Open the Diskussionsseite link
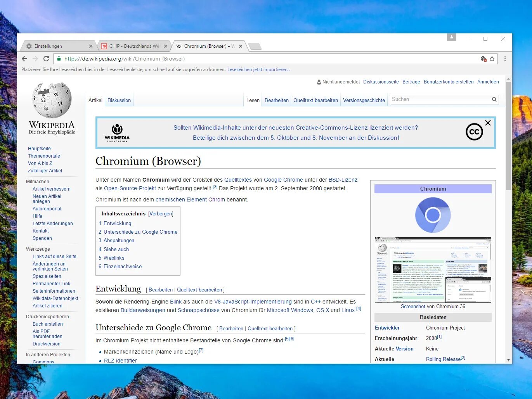 click(x=381, y=82)
